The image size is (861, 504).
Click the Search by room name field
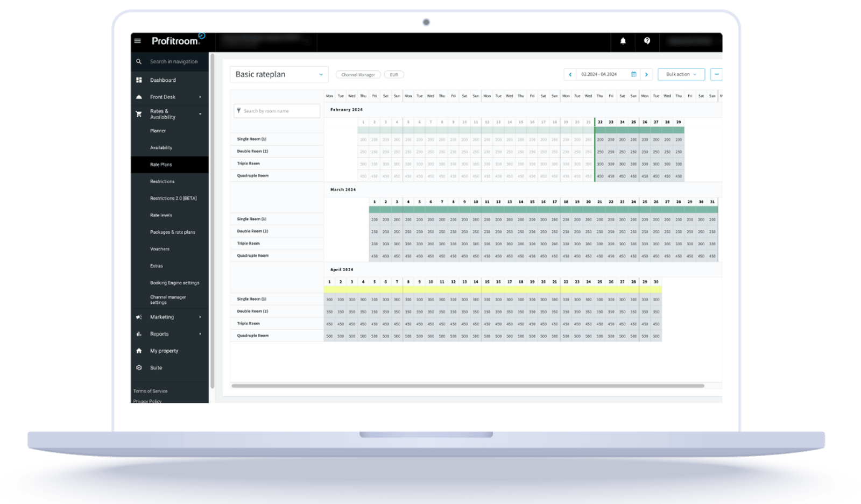[277, 111]
